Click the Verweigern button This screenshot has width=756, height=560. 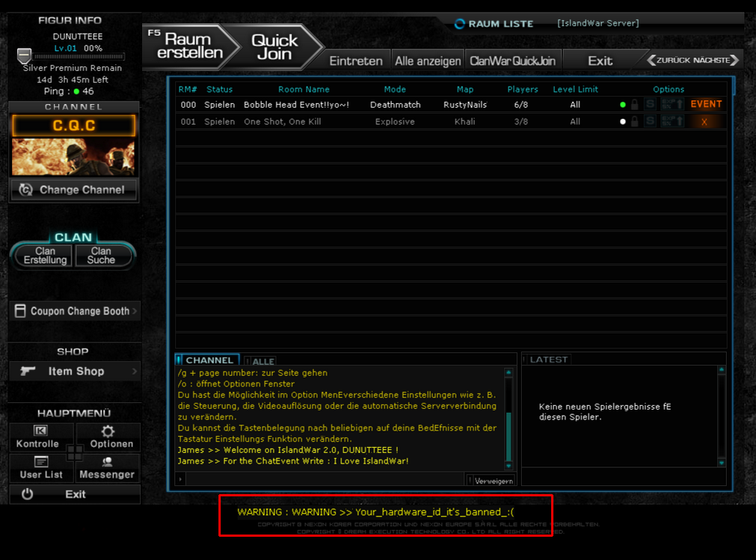point(491,481)
